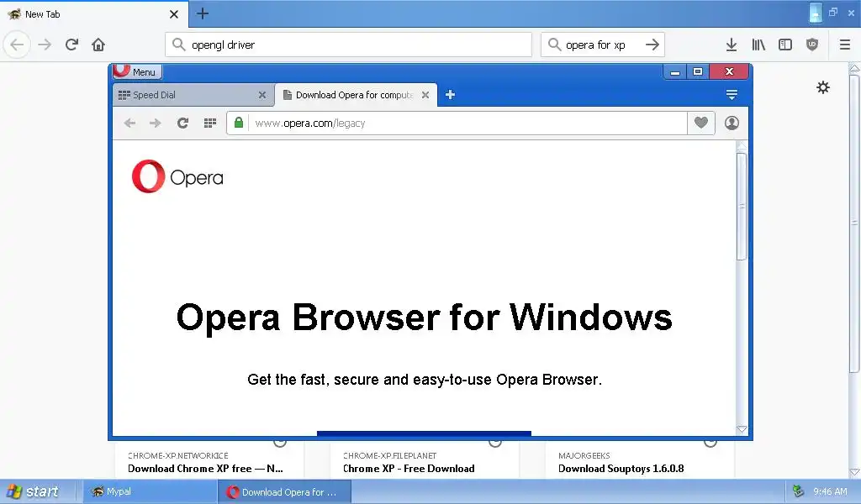The width and height of the screenshot is (861, 504).
Task: Open Download Chrome XP free tile
Action: (209, 459)
